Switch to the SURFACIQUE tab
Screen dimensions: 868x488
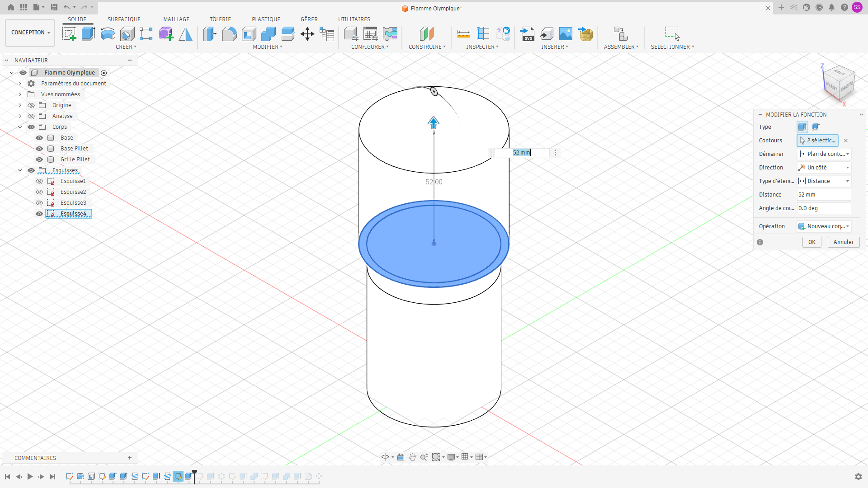coord(124,19)
